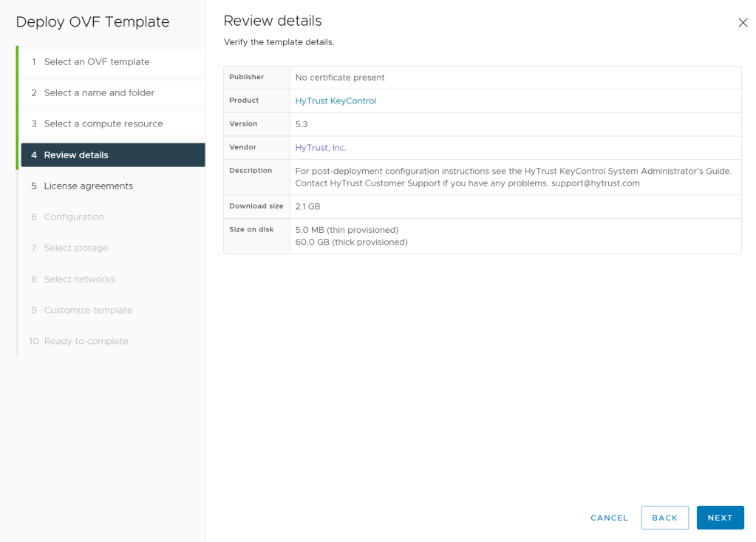Click step 7 Select storage
756x542 pixels.
click(76, 248)
